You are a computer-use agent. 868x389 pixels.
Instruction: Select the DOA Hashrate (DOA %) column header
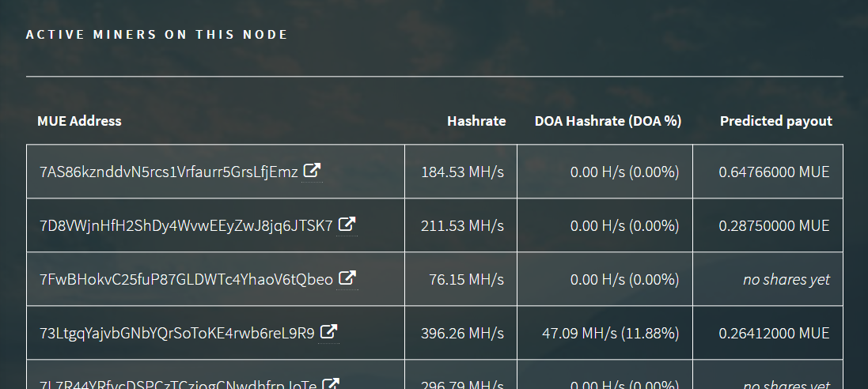608,121
